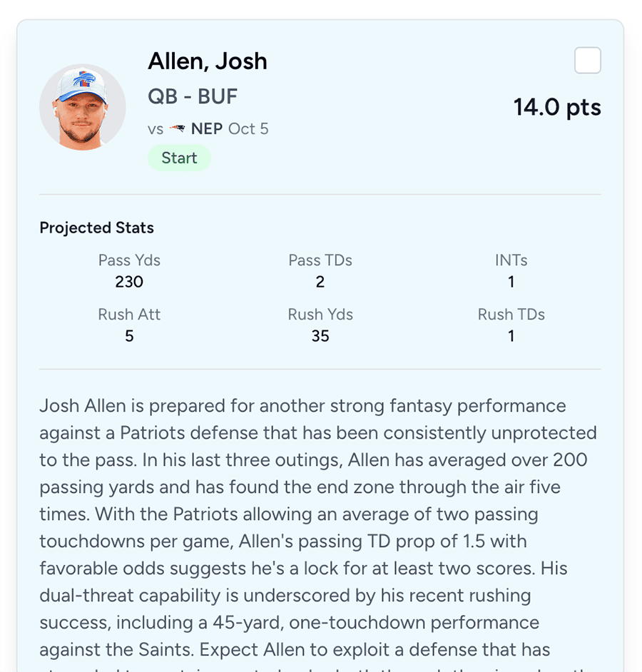Open the NEP opponent matchup page
This screenshot has height=672, width=642.
(x=208, y=128)
